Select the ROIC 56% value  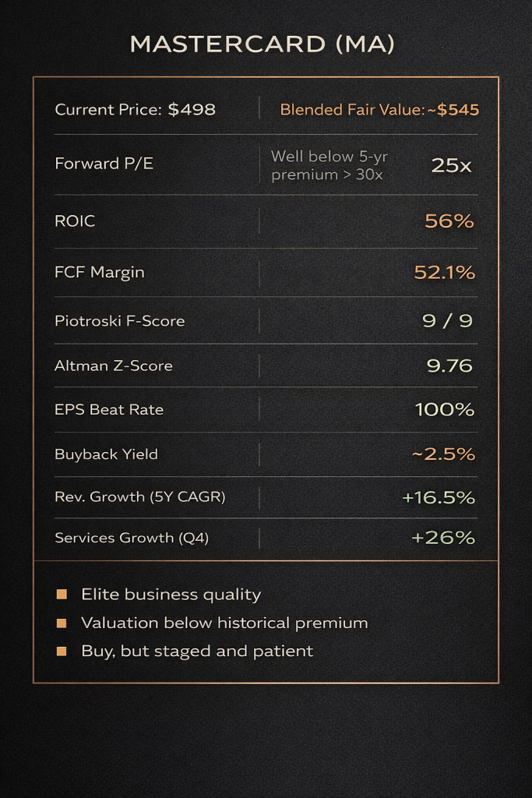coord(449,221)
